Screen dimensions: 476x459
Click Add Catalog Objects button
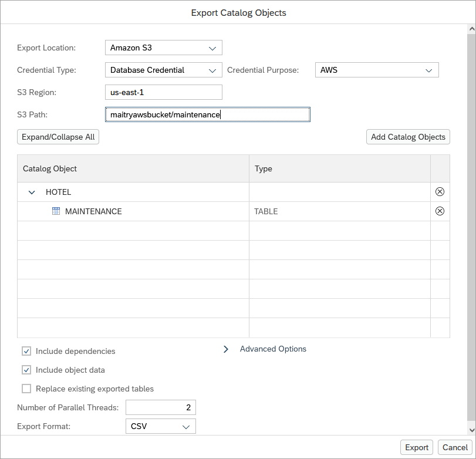[408, 137]
